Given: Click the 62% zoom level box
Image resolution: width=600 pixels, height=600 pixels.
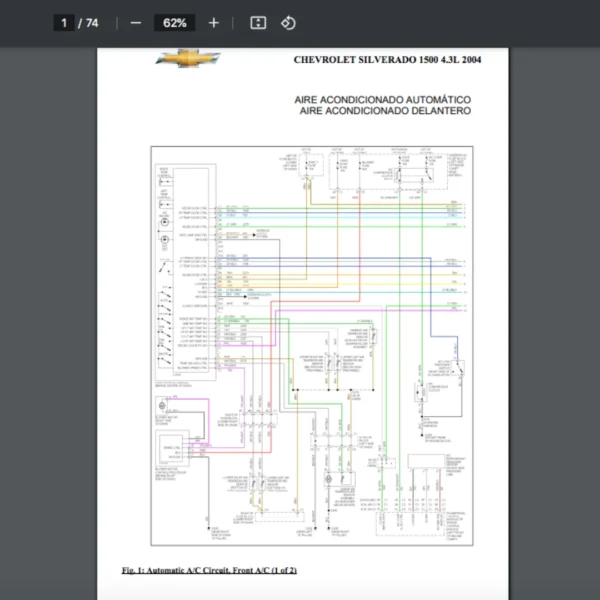Looking at the screenshot, I should 175,23.
